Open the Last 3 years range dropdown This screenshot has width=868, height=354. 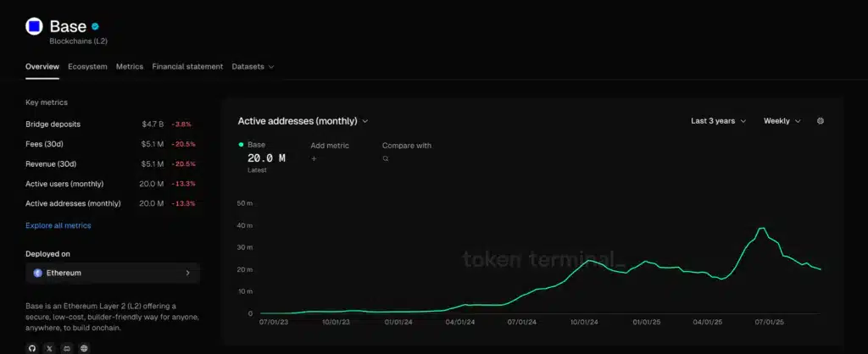tap(718, 121)
